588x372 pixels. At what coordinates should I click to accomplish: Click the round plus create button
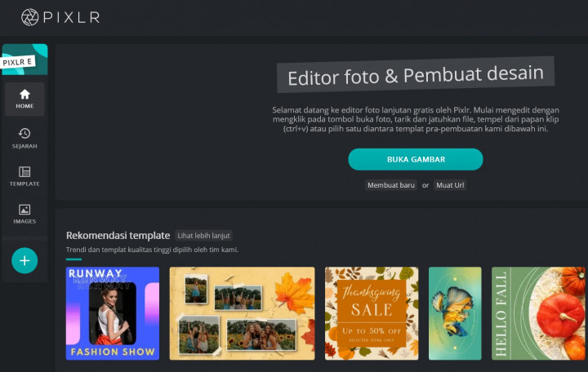click(x=24, y=260)
